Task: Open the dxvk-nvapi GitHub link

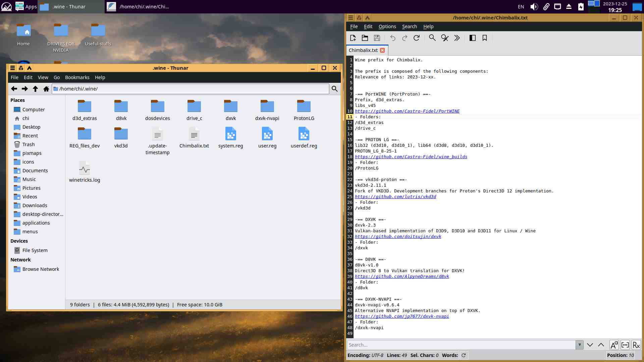Action: (x=402, y=316)
